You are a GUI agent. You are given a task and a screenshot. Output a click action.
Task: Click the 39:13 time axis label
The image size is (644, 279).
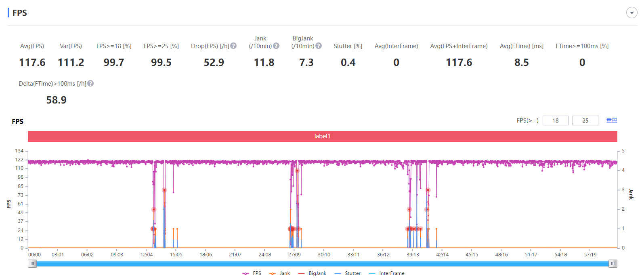tap(413, 255)
